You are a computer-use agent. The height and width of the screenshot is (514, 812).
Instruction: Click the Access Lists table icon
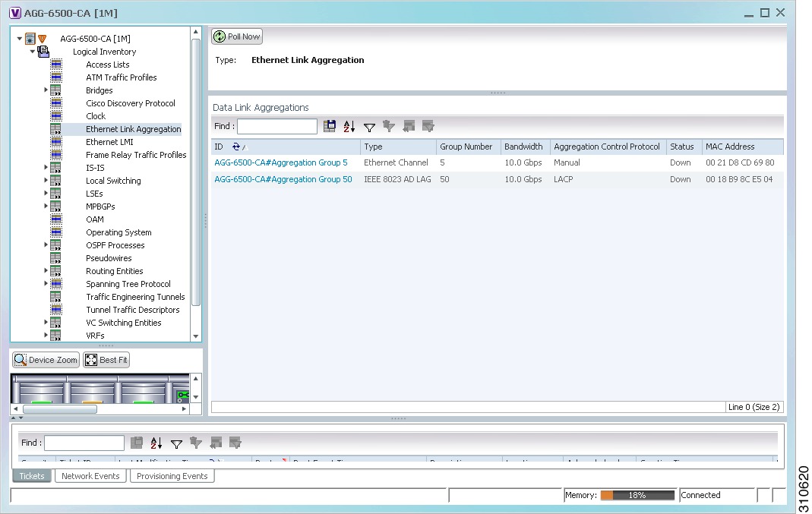tap(56, 65)
